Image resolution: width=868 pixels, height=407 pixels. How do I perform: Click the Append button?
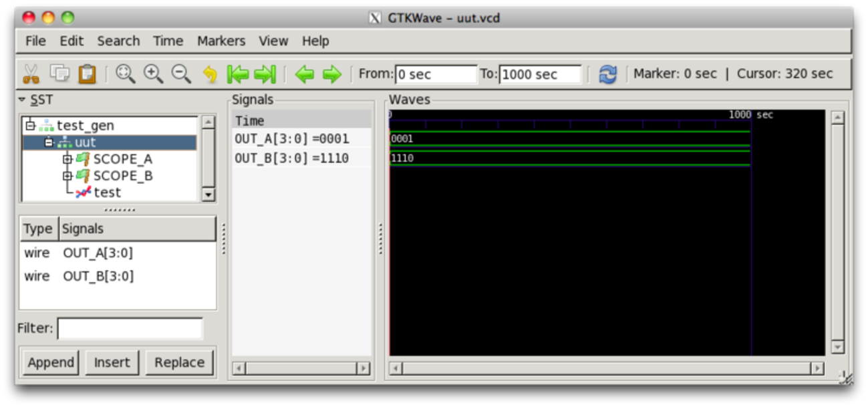50,362
